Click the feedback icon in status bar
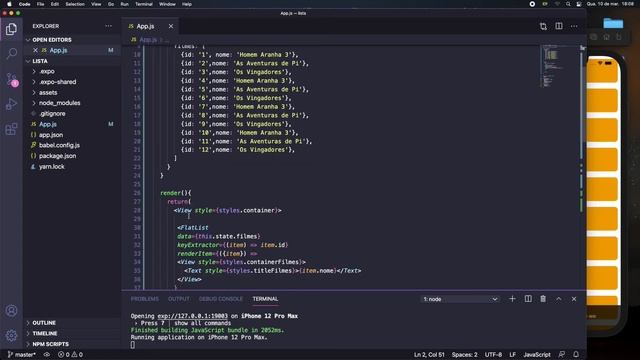The image size is (640, 360). coord(562,354)
